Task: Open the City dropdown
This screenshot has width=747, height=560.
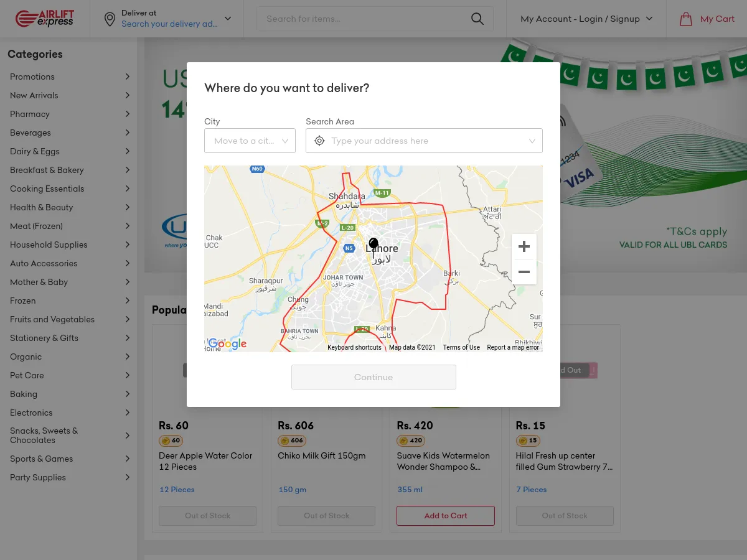Action: (x=250, y=141)
